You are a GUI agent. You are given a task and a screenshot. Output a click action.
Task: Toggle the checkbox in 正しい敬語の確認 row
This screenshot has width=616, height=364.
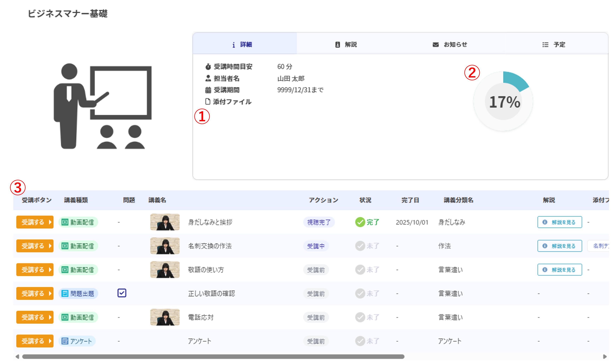click(122, 293)
